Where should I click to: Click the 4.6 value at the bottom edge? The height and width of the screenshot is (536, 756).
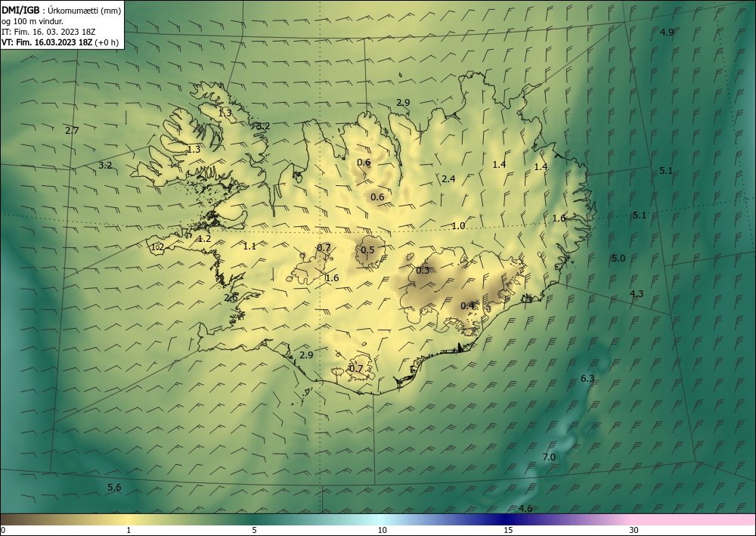point(525,509)
